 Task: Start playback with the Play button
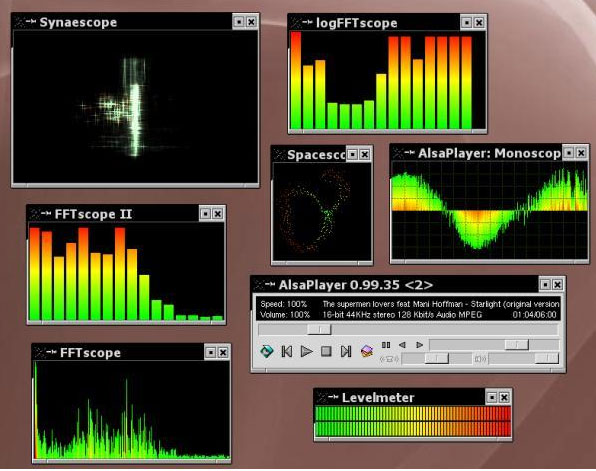point(306,351)
